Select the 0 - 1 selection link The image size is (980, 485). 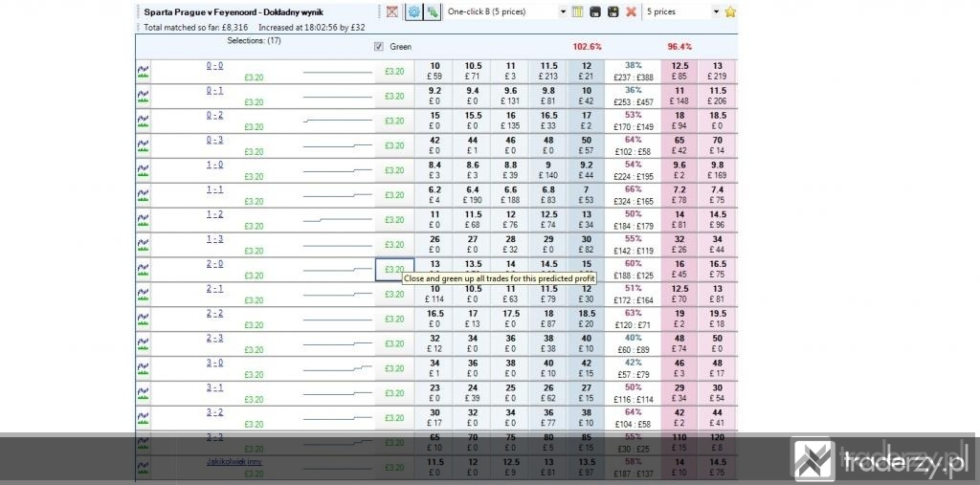(x=215, y=91)
